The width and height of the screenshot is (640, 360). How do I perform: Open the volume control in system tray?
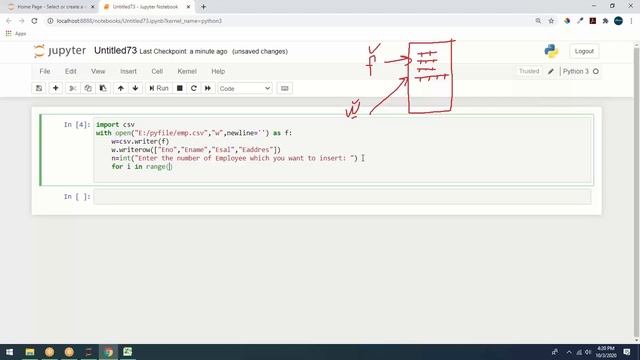click(x=588, y=352)
